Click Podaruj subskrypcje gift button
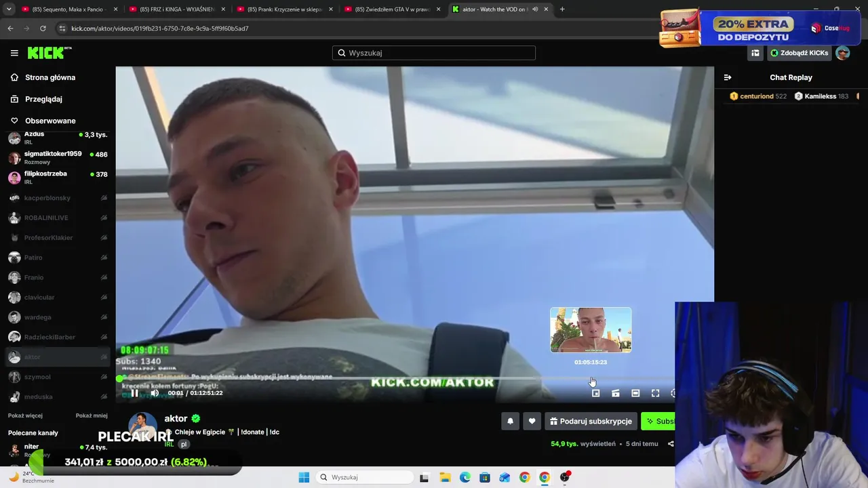Screen dimensions: 868x488 click(591, 422)
